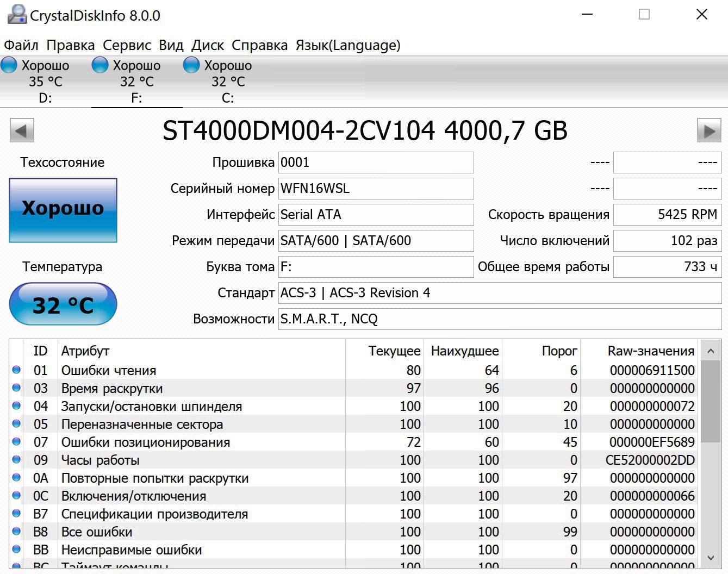Click the Наихудшее column header
The width and height of the screenshot is (728, 574).
(x=463, y=351)
